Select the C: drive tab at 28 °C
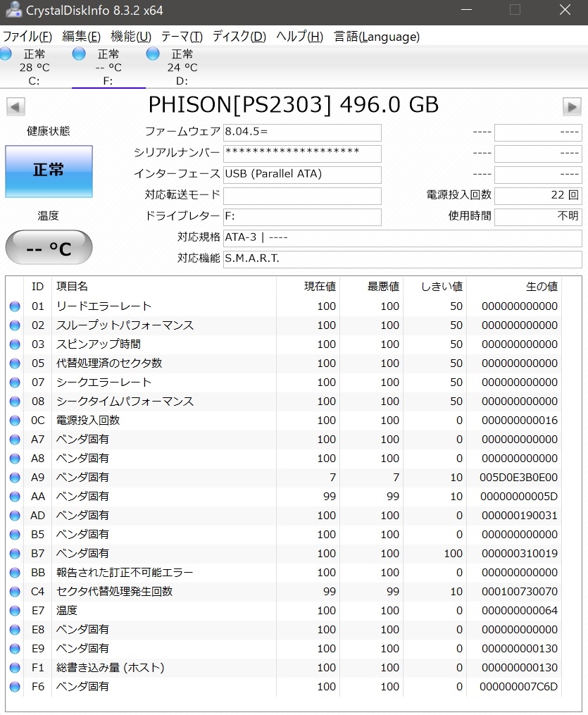This screenshot has height=715, width=588. tap(35, 67)
